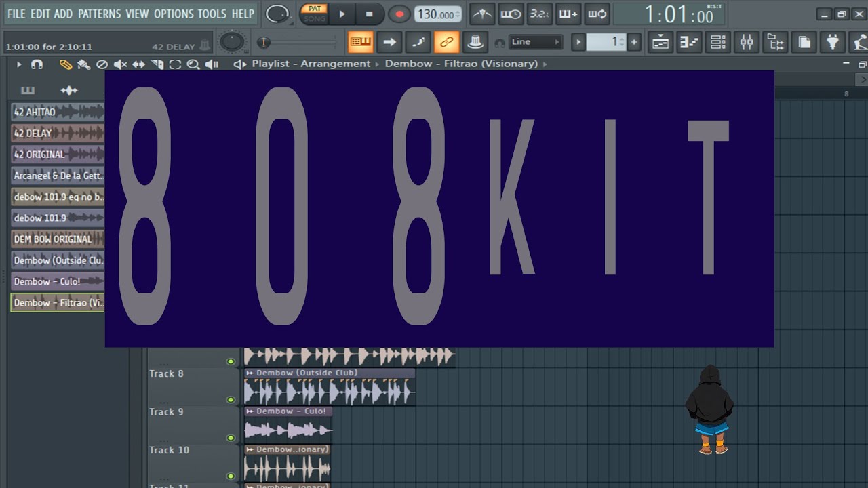Select the 42 AHITAO audio clip
Image resolution: width=868 pixels, height=488 pixels.
coord(58,112)
